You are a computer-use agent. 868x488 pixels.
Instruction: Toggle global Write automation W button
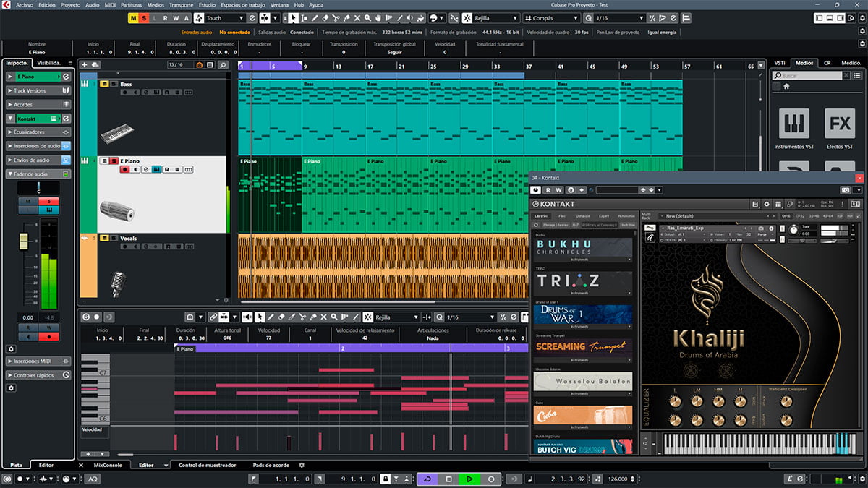click(x=176, y=17)
